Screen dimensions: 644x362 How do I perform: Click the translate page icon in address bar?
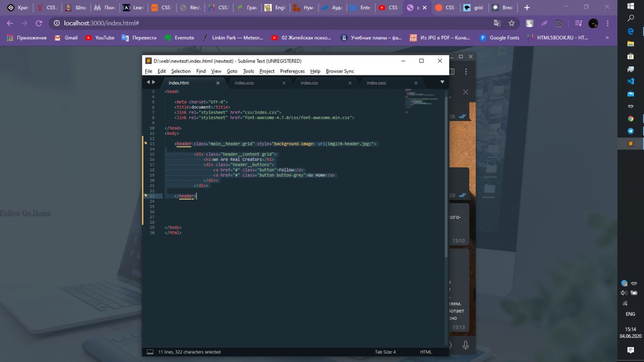(x=497, y=23)
